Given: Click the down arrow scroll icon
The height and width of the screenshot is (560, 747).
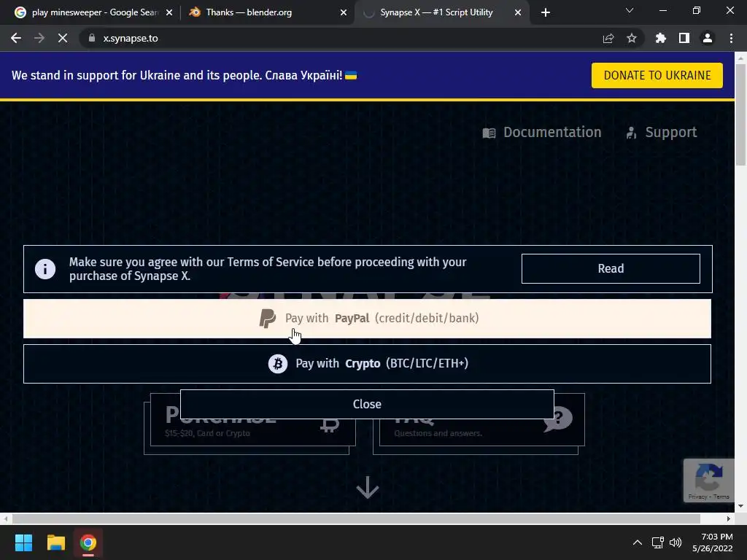Looking at the screenshot, I should [x=368, y=488].
